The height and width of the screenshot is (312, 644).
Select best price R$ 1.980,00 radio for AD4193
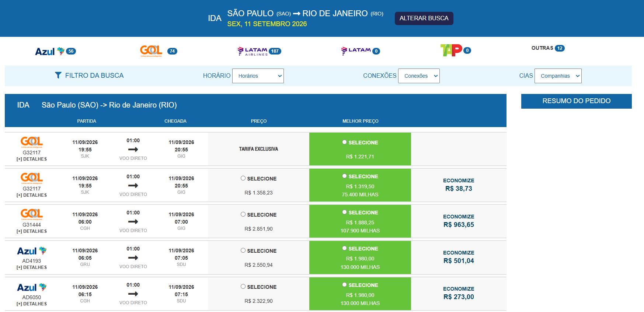point(344,248)
